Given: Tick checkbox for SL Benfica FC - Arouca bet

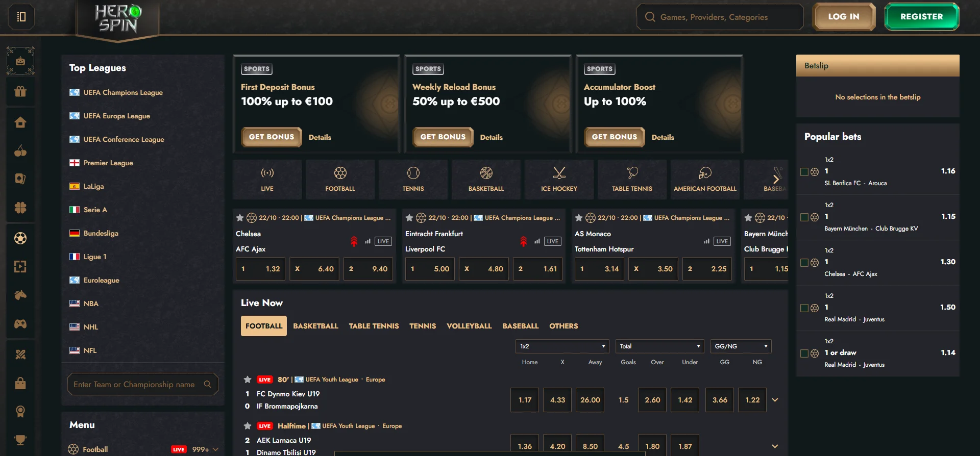Looking at the screenshot, I should [x=804, y=172].
